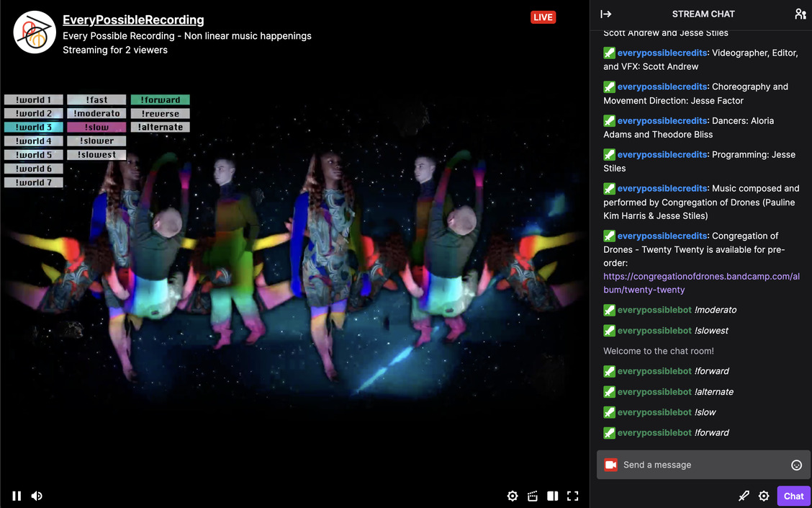Screen dimensions: 812x508
Task: Open the emote picker
Action: tap(796, 465)
